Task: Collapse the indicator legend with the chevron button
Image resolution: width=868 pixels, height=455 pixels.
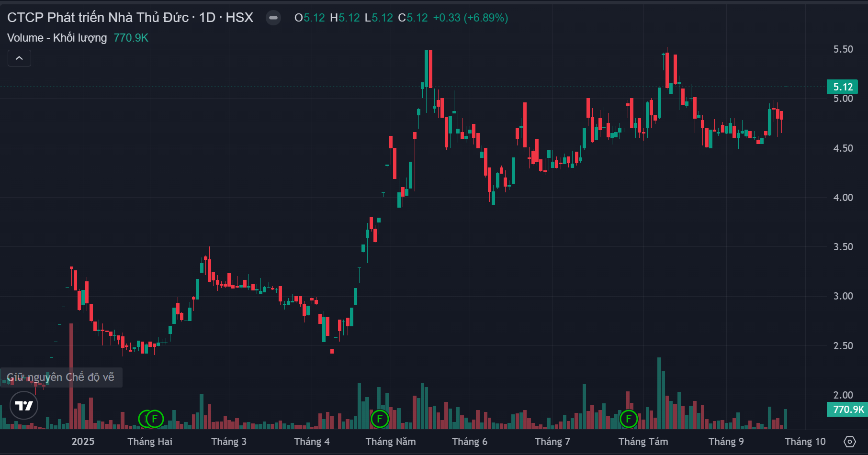Action: 19,58
